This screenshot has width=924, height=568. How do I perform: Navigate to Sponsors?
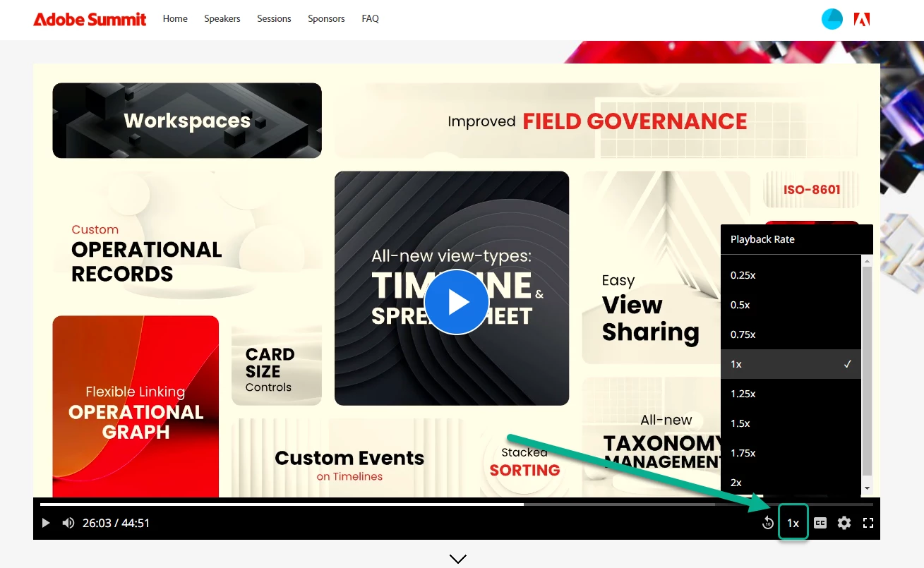coord(326,19)
